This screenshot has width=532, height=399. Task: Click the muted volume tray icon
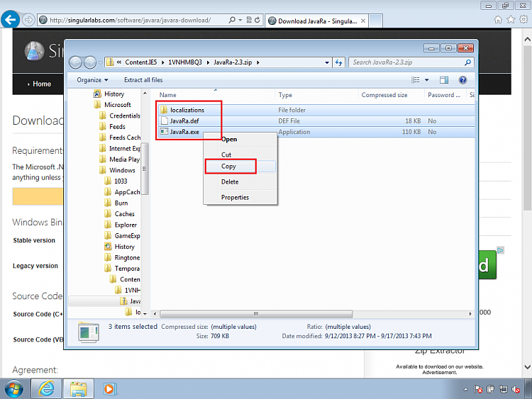click(516, 390)
